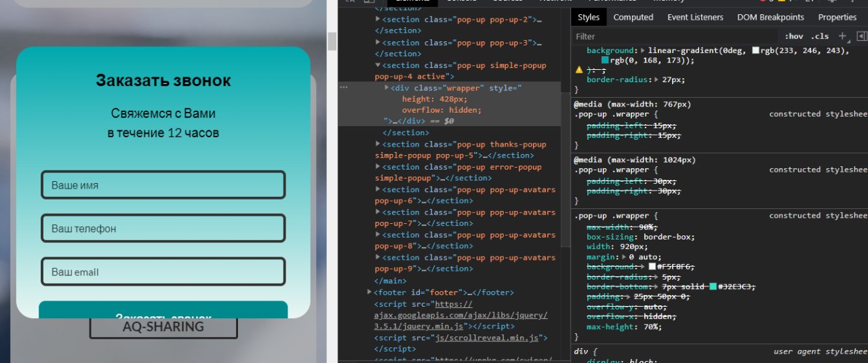Focus the Ваше имя input field
Image resolution: width=868 pixels, height=363 pixels.
pyautogui.click(x=163, y=185)
